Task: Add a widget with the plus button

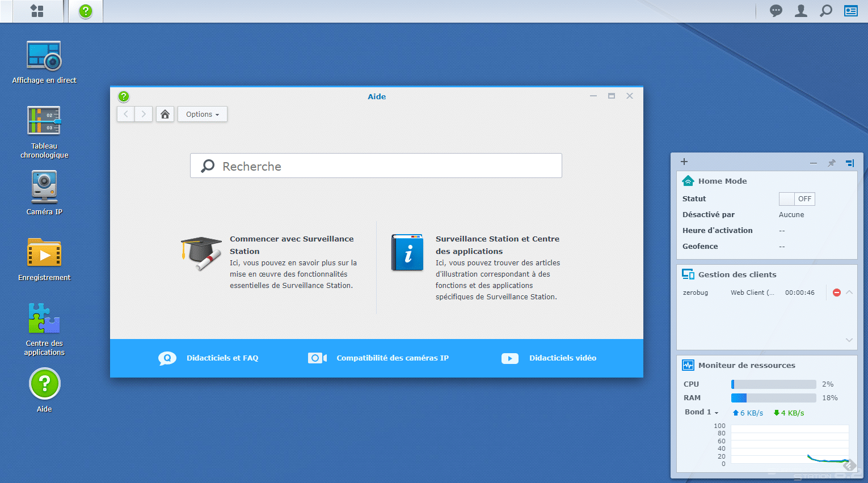Action: 684,162
